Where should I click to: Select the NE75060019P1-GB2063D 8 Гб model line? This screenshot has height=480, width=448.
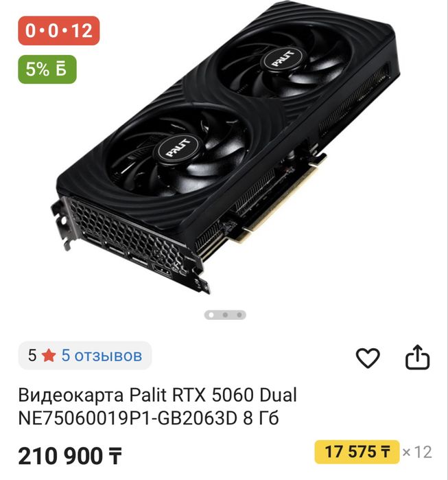(149, 418)
